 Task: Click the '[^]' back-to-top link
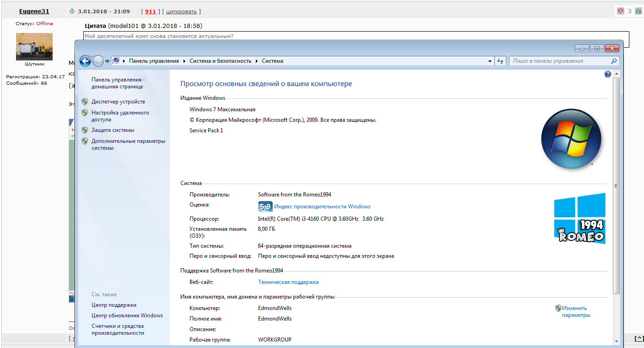pyautogui.click(x=639, y=338)
